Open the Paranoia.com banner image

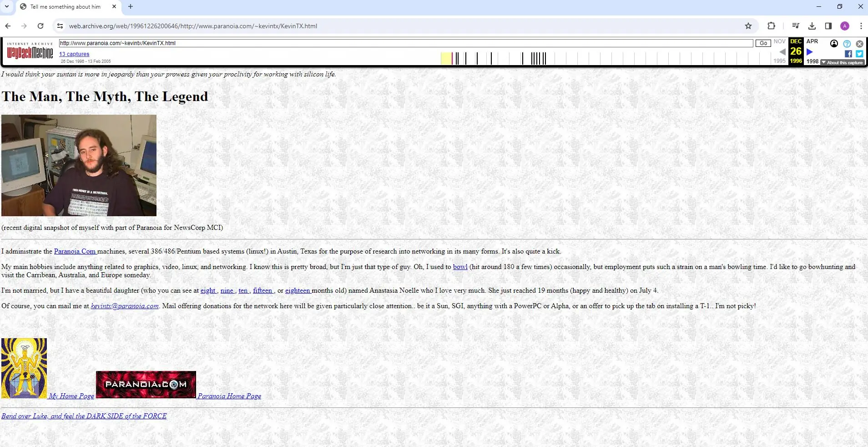point(146,385)
